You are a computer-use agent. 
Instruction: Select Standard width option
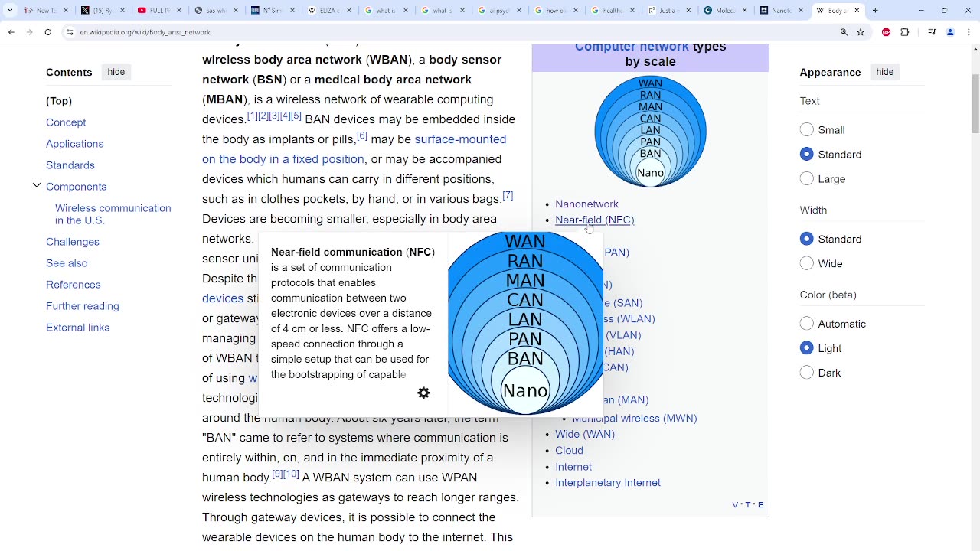[806, 239]
